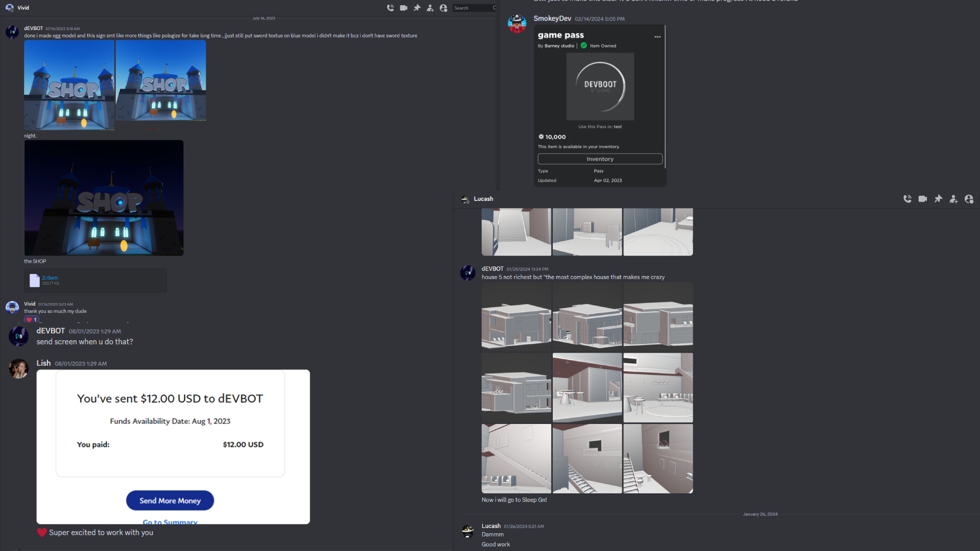Open the first daytime SHOP image
This screenshot has width=980, height=551.
tap(69, 85)
